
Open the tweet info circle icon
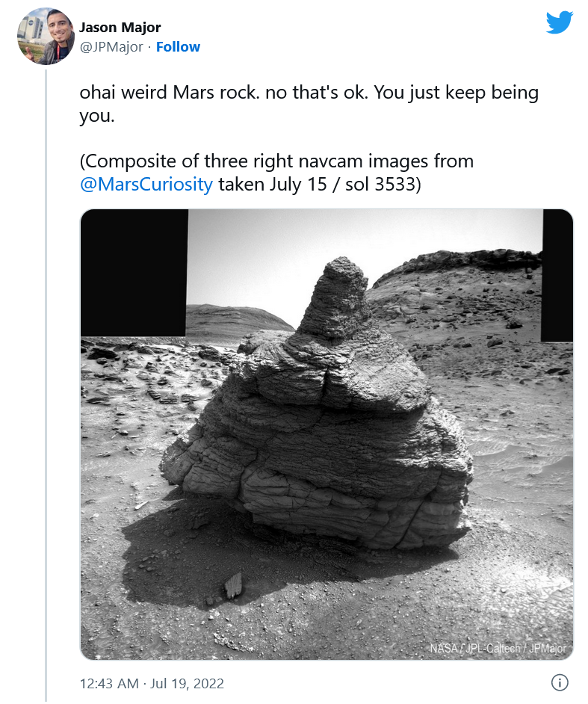point(560,682)
